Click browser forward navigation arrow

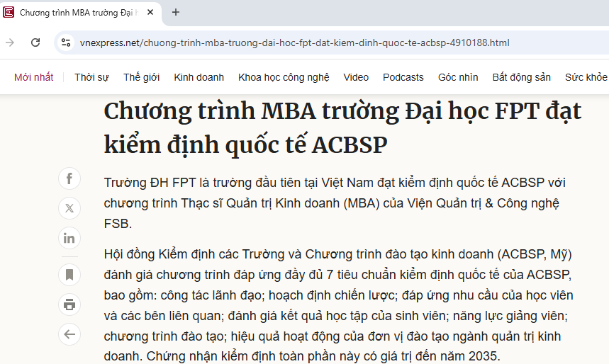[10, 42]
